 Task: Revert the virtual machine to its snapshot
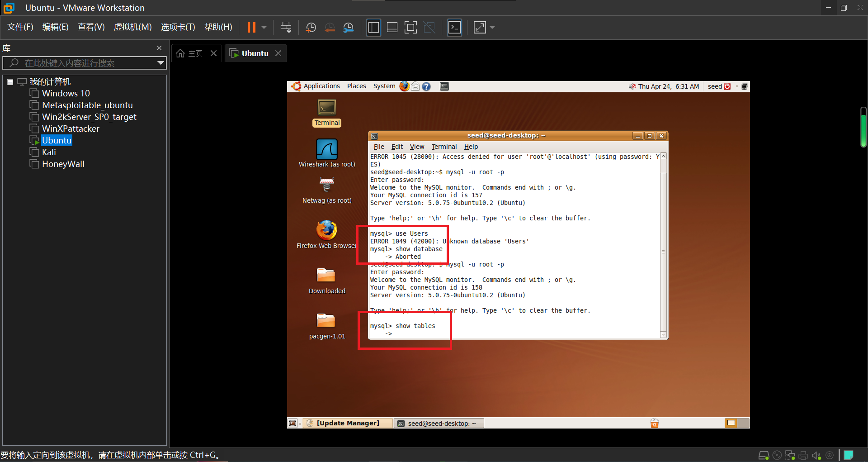(330, 28)
